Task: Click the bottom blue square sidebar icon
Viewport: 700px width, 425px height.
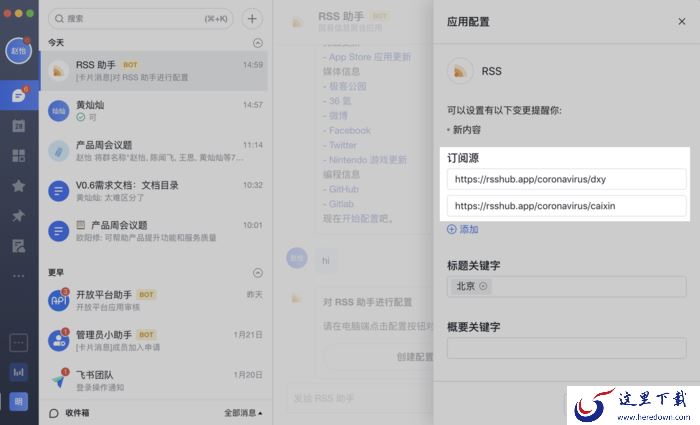Action: click(x=18, y=401)
